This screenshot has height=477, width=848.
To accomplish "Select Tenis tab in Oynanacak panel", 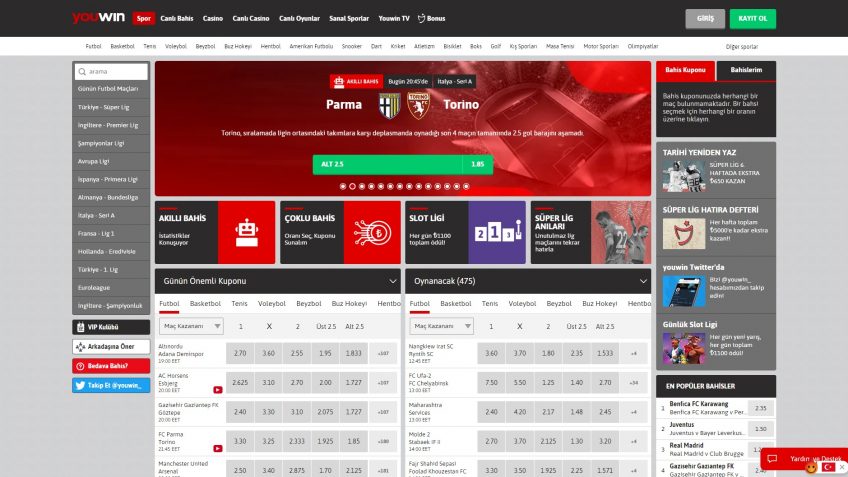I will pos(489,304).
